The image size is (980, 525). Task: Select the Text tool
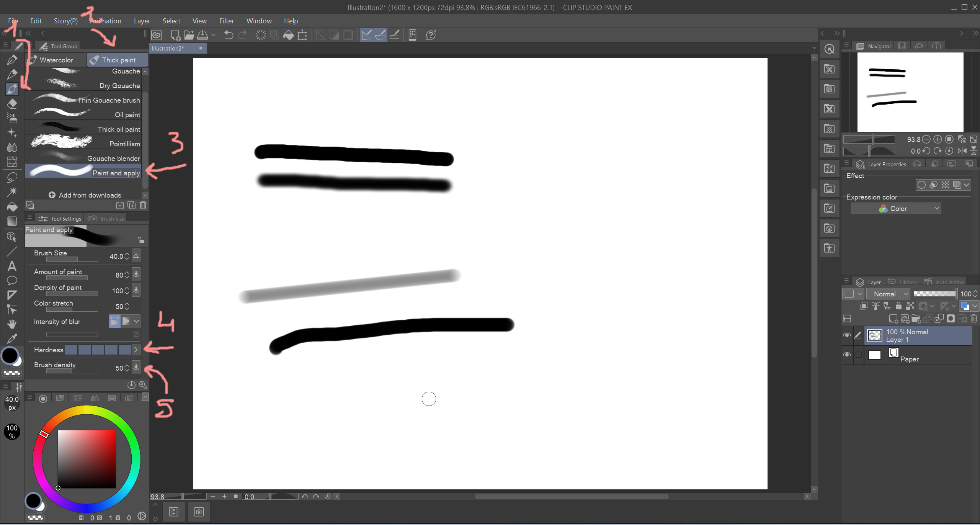tap(12, 266)
